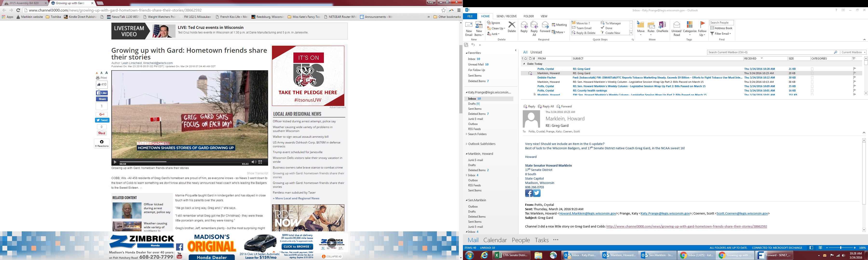This screenshot has height=260, width=868.
Task: Create New quick step
Action: (x=610, y=33)
